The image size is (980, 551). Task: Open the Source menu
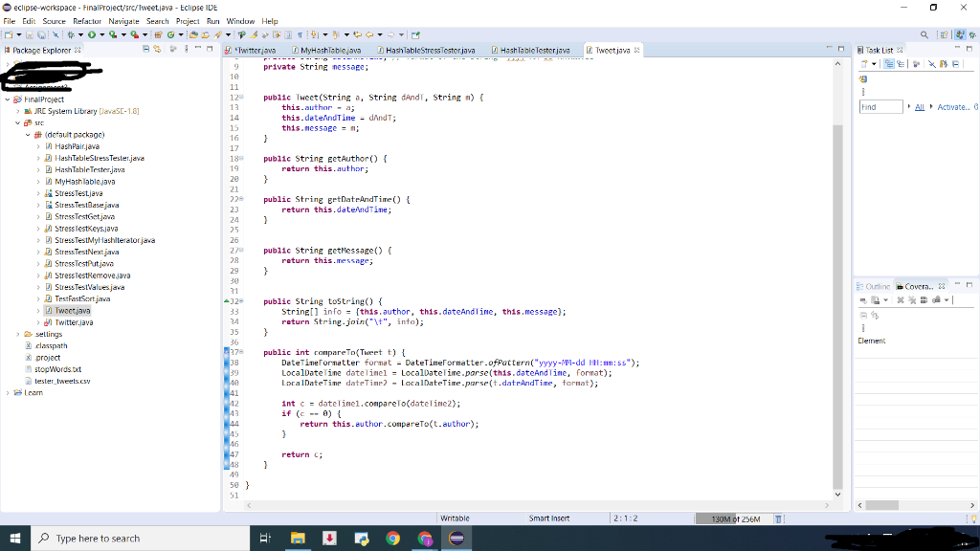click(54, 21)
